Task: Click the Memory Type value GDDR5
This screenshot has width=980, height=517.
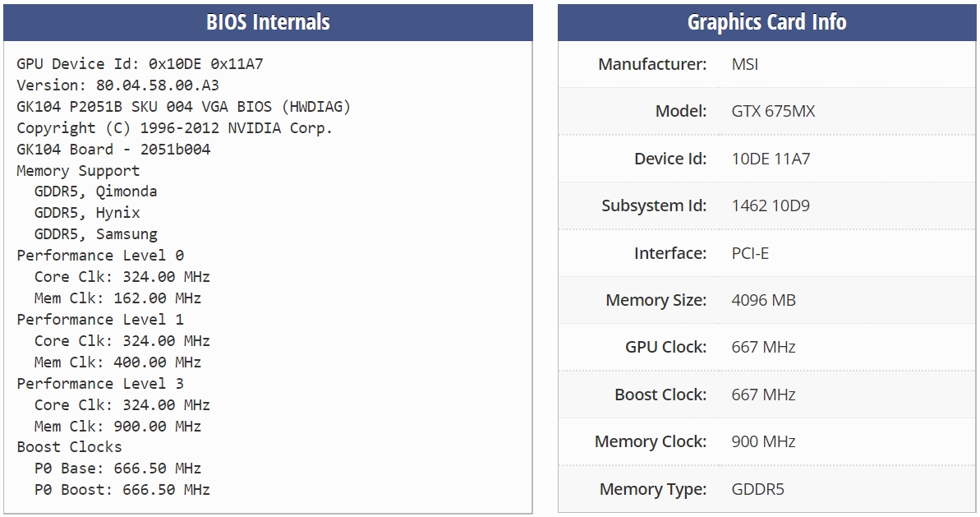Action: tap(757, 489)
